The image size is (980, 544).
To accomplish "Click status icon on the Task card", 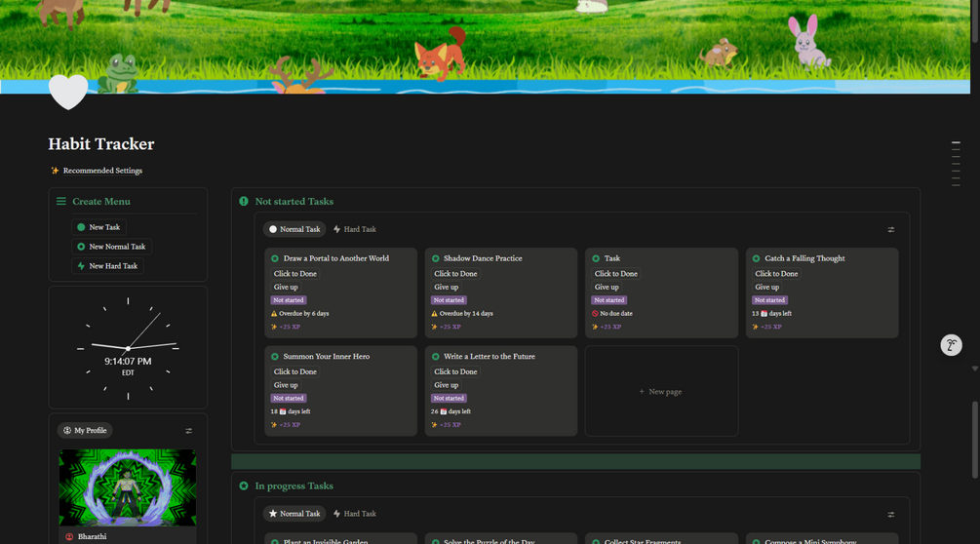I will coord(596,258).
